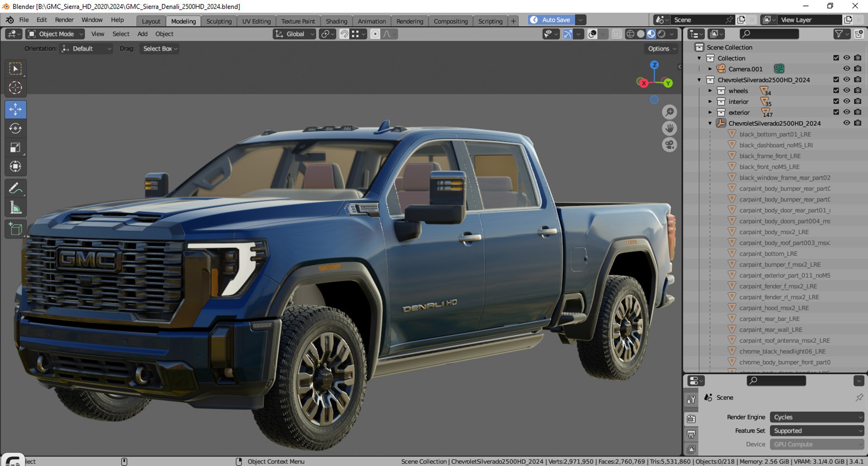Open the Feature Set Supported dropdown
Screen dimensions: 868x466
point(817,431)
